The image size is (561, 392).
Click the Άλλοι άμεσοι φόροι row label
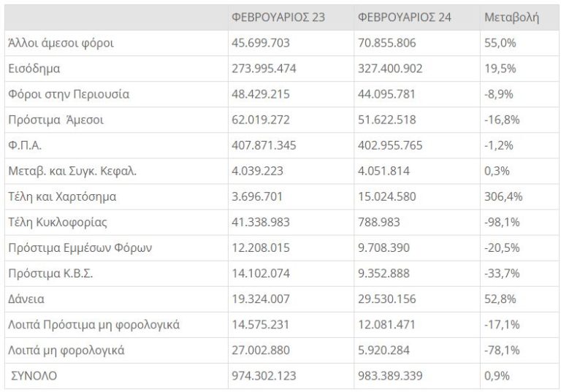[60, 43]
